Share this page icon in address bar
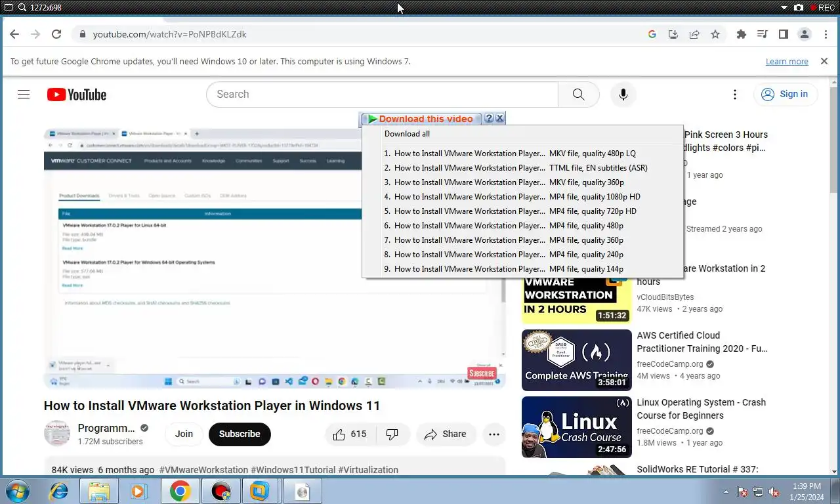 pos(694,34)
